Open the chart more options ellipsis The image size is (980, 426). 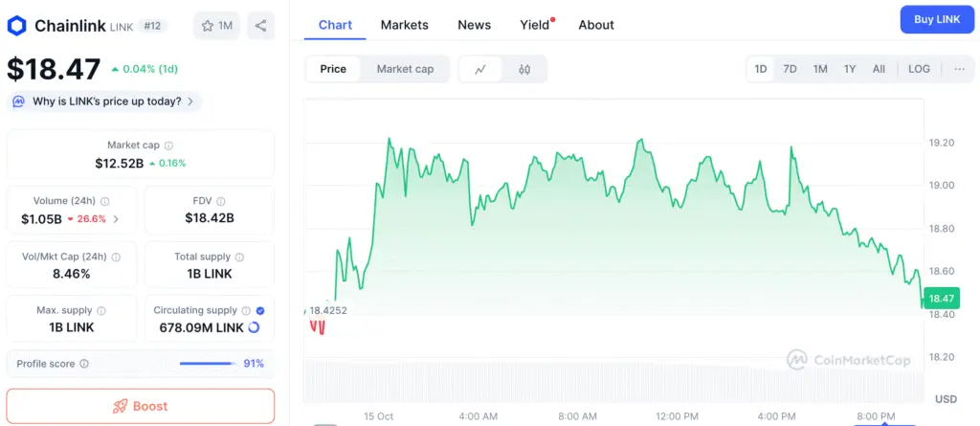tap(959, 69)
